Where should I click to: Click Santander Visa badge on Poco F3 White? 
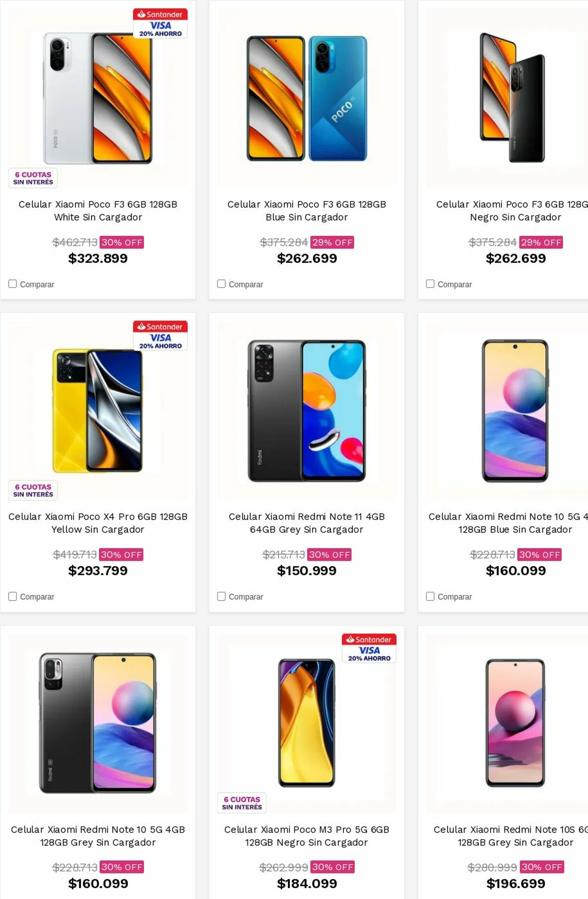click(x=160, y=24)
